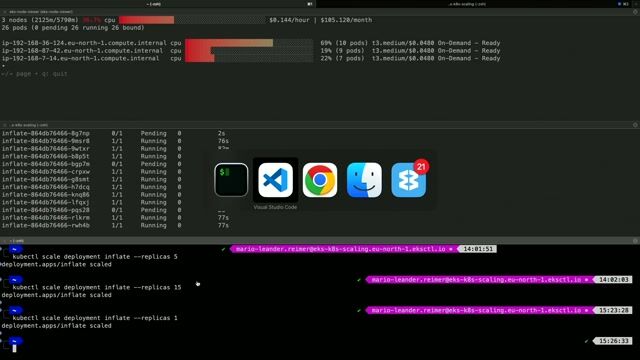Focus the middle k8s-scaling pane title bar
The image size is (640, 360).
click(320, 125)
